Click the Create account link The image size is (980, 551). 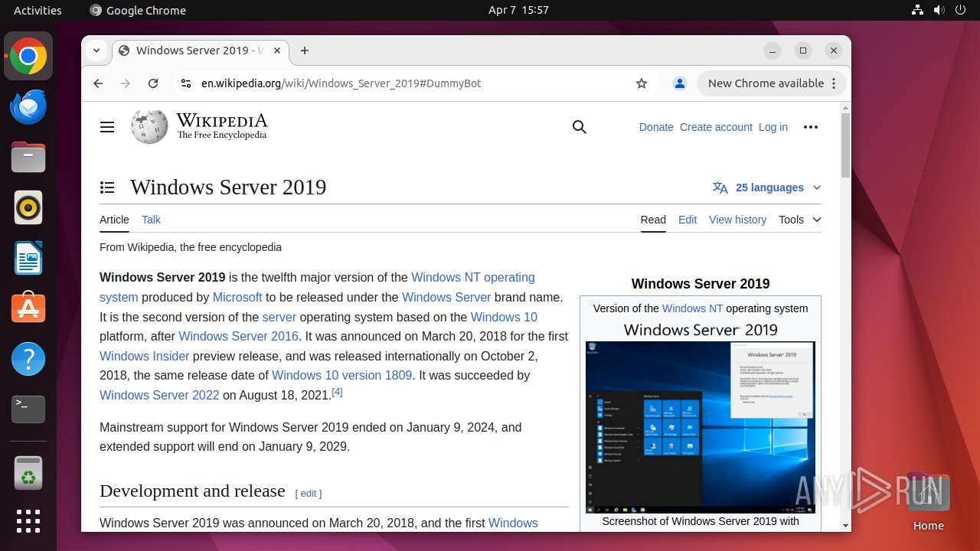coord(716,127)
